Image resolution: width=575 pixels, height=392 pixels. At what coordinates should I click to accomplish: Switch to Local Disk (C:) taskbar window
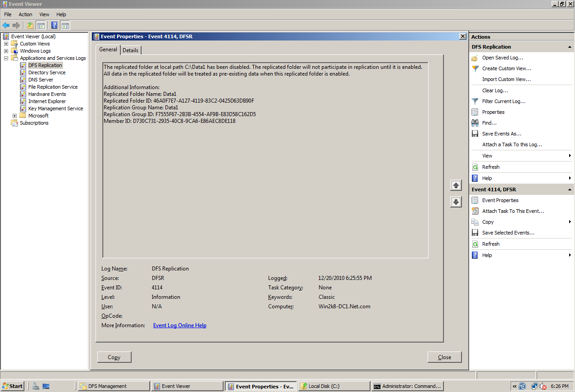pos(334,386)
